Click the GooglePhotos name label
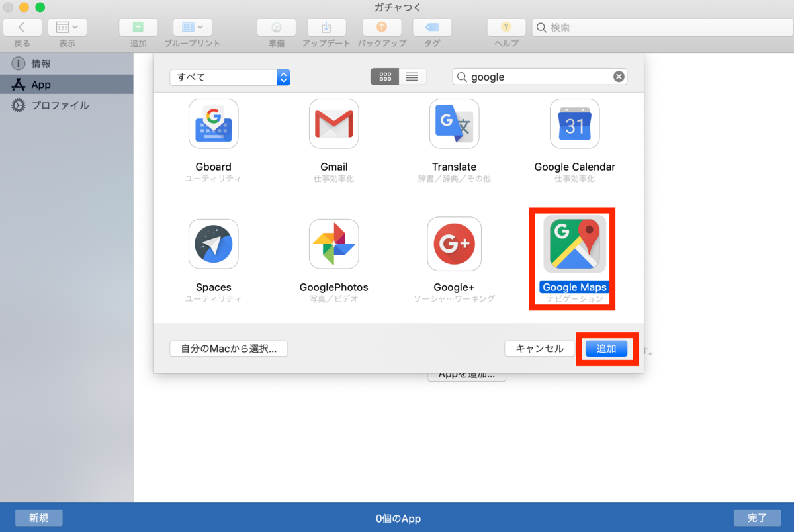794x532 pixels. [x=334, y=287]
